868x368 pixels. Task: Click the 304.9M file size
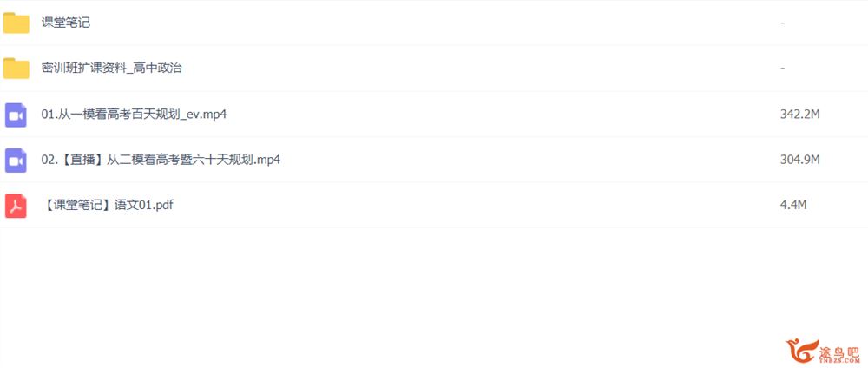(x=799, y=160)
